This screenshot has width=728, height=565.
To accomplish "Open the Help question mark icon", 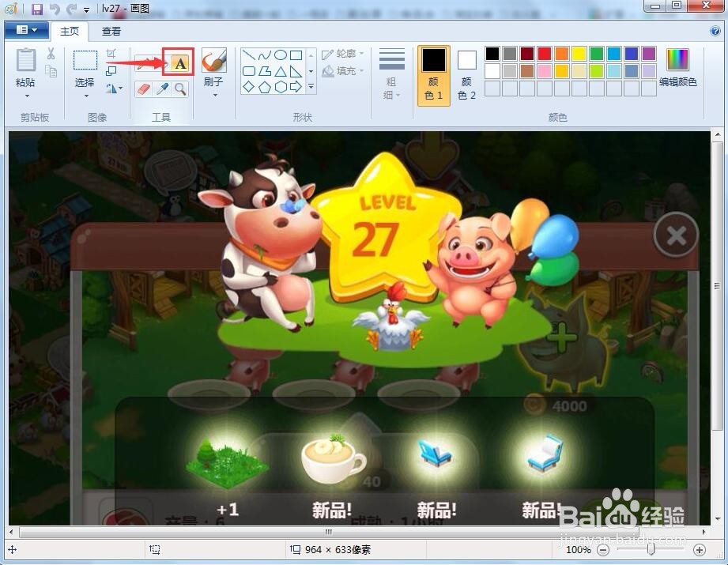I will 715,31.
